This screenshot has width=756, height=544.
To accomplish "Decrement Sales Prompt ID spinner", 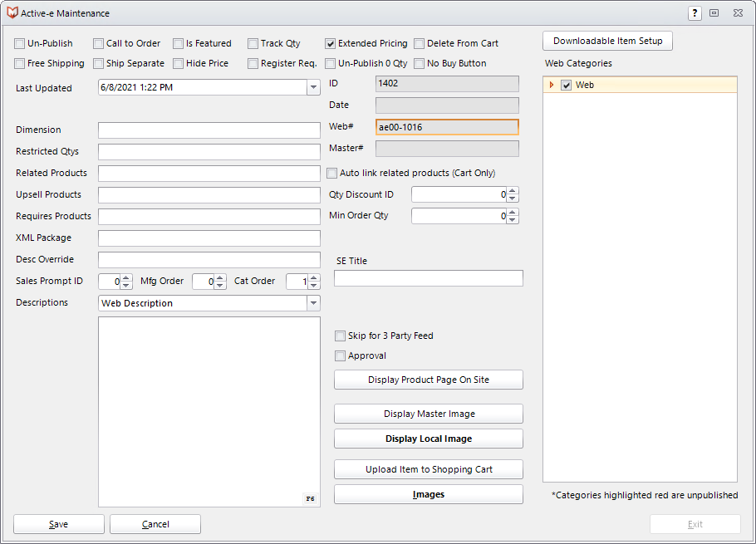I will (x=125, y=285).
